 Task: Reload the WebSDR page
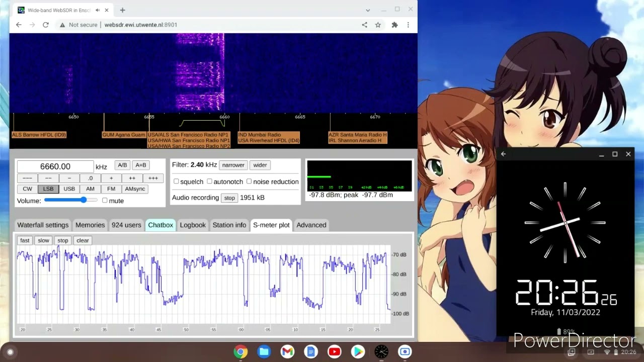click(x=46, y=25)
